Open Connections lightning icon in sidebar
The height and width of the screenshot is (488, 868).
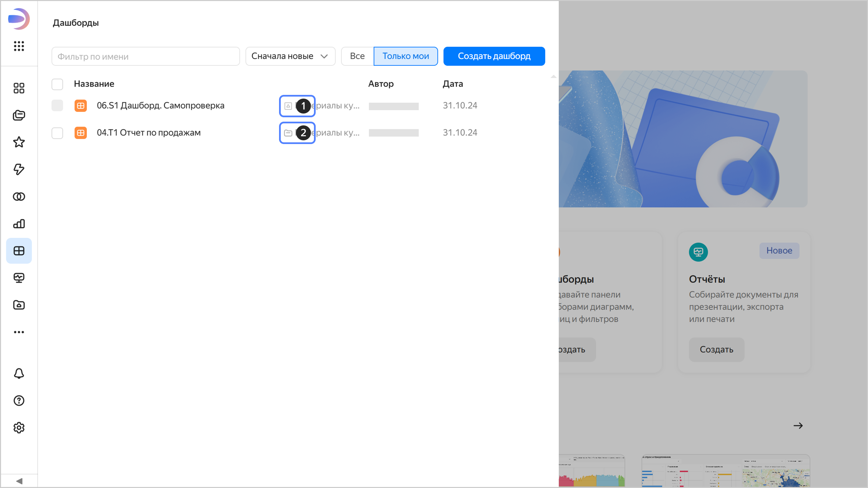tap(19, 169)
